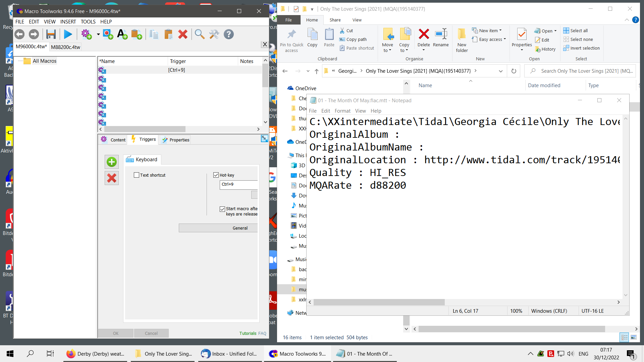Click the green plus add trigger button
The height and width of the screenshot is (362, 644).
click(112, 162)
